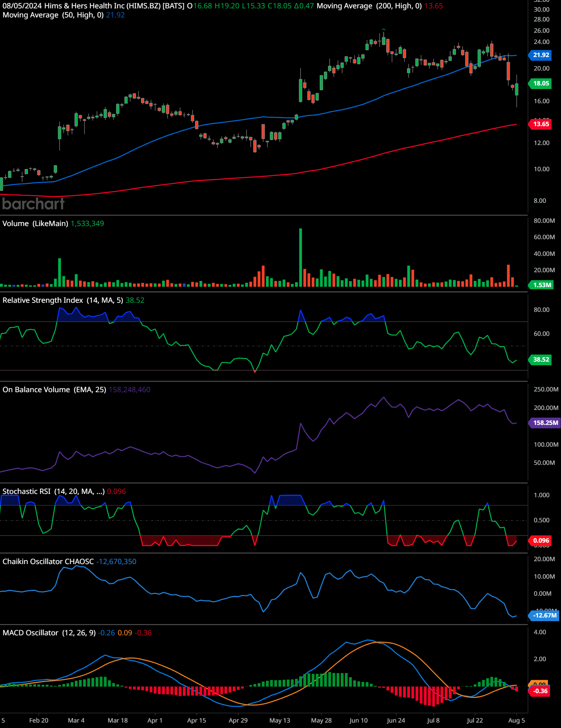This screenshot has height=728, width=561.
Task: Click the Mar 4 date axis label
Action: tap(76, 721)
